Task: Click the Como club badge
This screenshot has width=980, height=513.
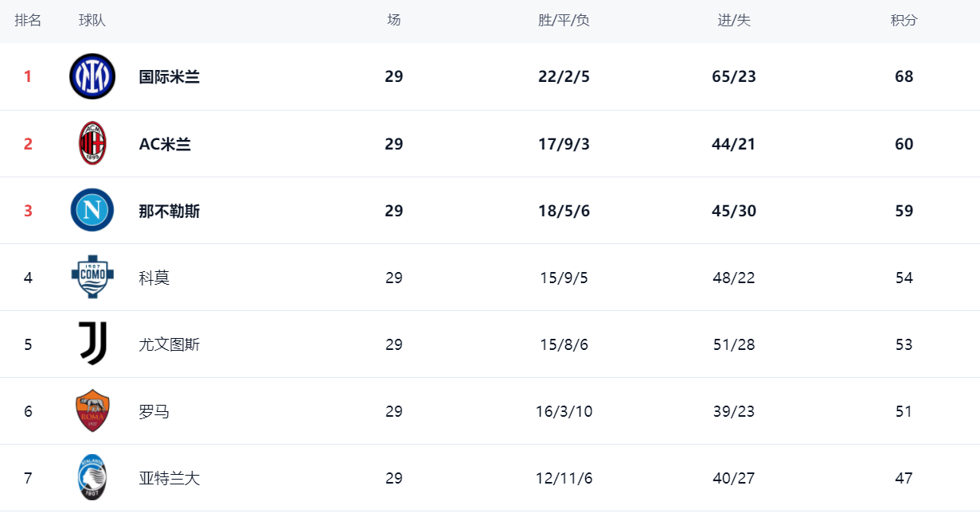Action: pos(92,277)
